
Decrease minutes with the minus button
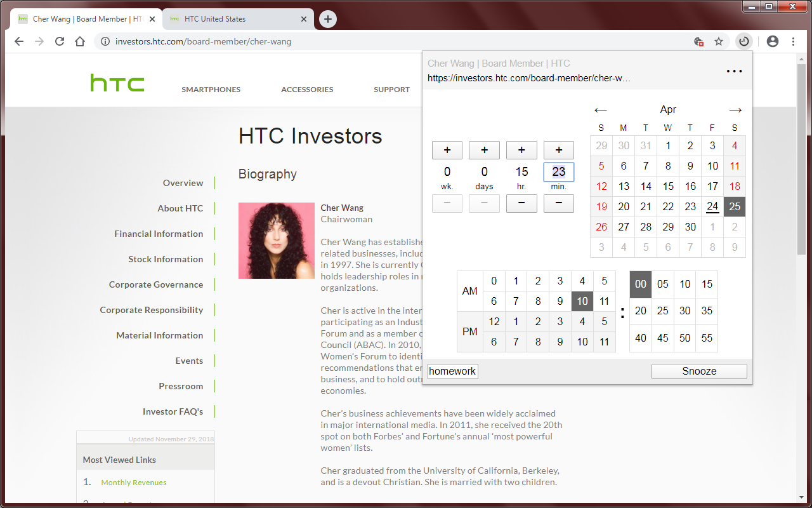coord(558,203)
